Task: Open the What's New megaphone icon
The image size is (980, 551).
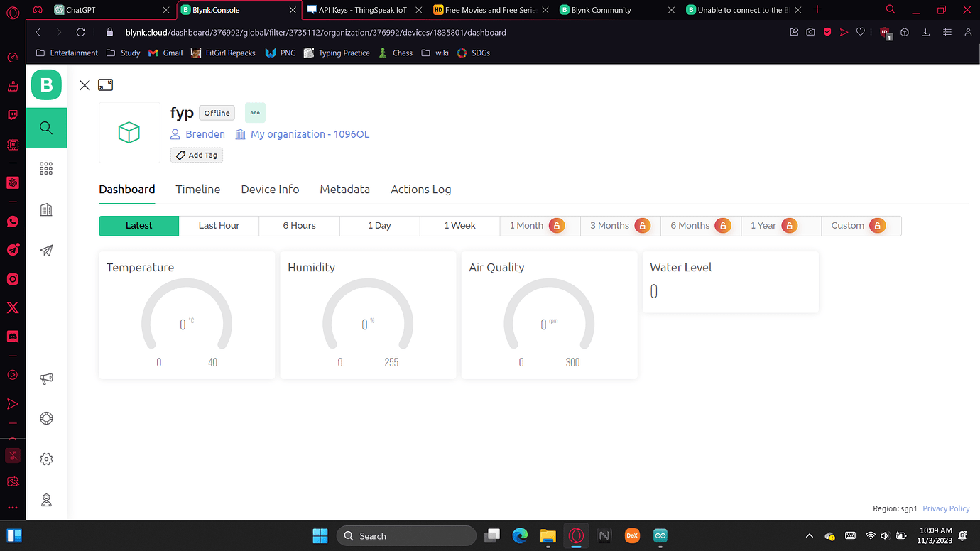Action: (46, 378)
